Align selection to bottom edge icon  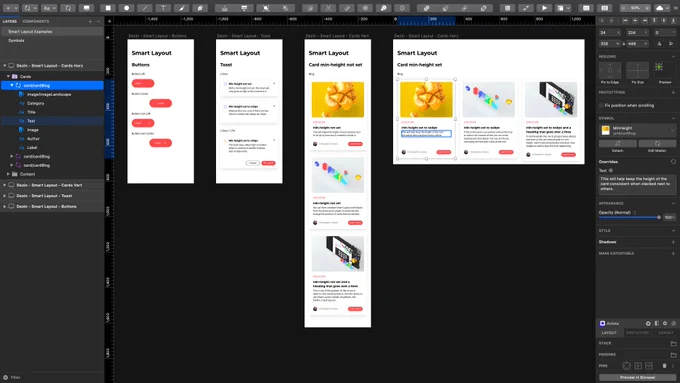click(x=673, y=20)
